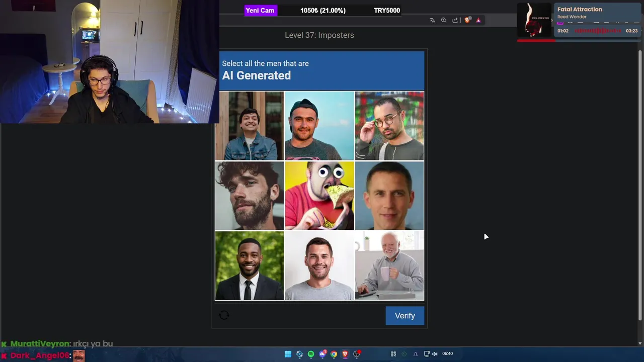This screenshot has height=362, width=644.
Task: Select the man in denim jacket photo
Action: tap(250, 126)
